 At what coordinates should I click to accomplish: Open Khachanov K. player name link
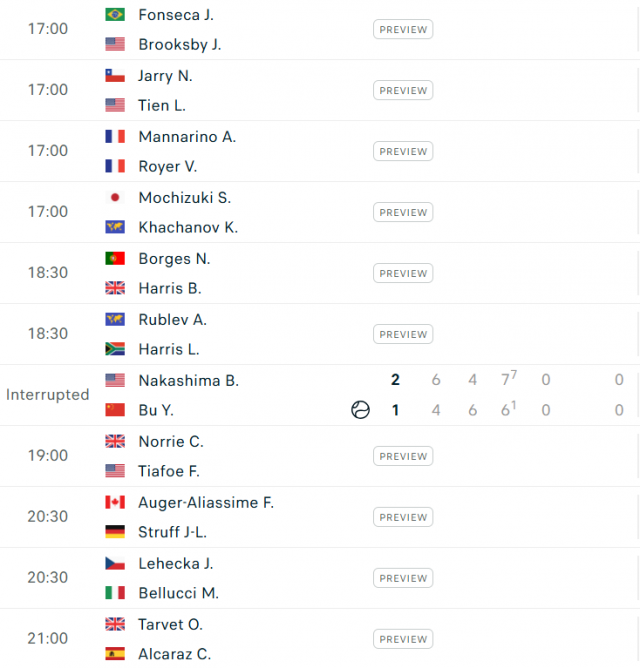188,227
